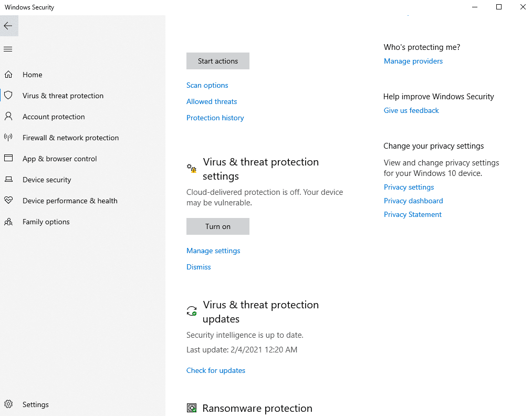Click the Device security laptop icon

point(8,179)
